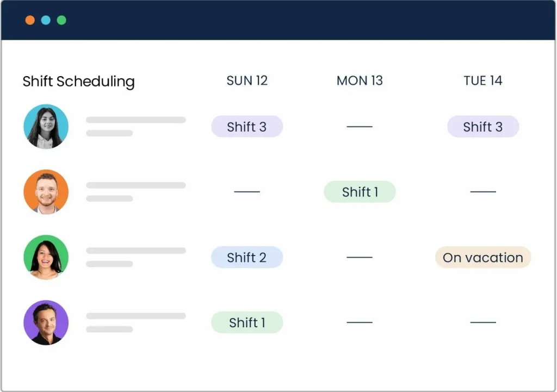Click the empty SUN 12 slot for bearded man
Image resolution: width=557 pixels, height=392 pixels.
[x=247, y=192]
